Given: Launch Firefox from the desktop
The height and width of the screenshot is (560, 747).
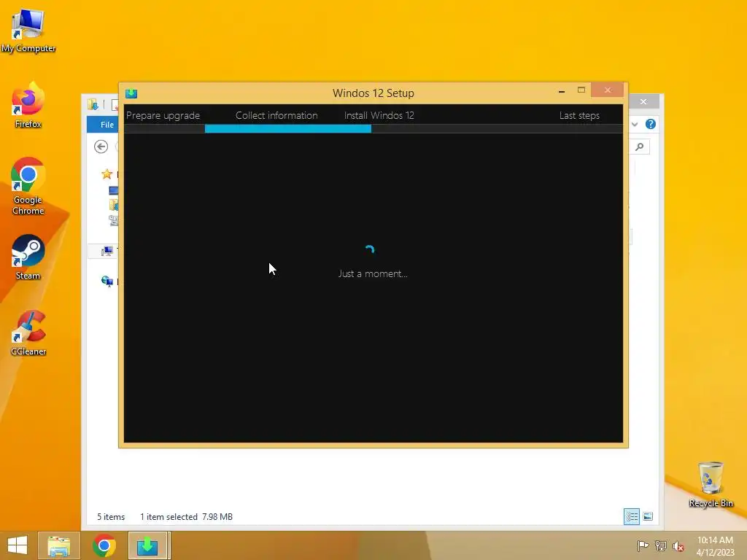Looking at the screenshot, I should tap(28, 105).
